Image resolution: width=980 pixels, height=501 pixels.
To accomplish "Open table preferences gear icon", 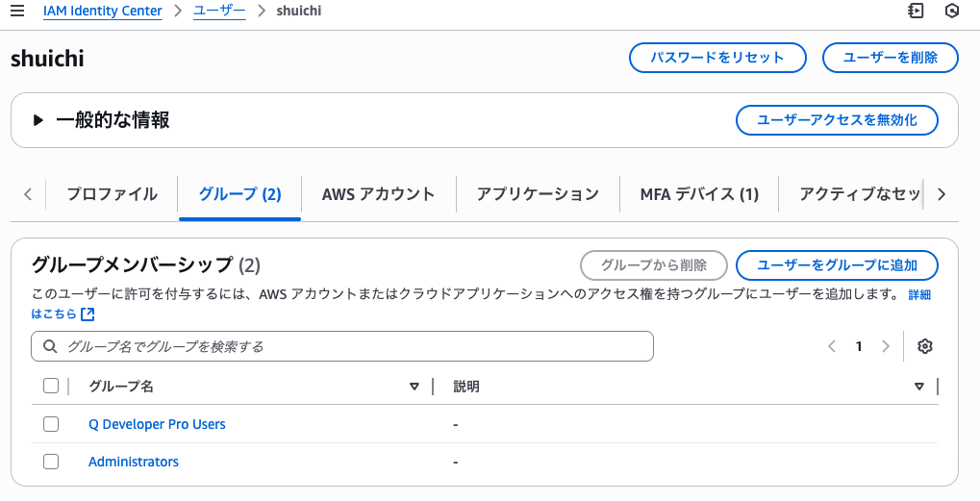I will click(x=925, y=346).
